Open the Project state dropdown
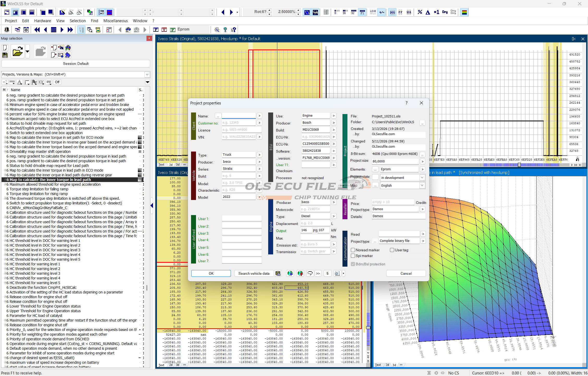 [x=422, y=178]
